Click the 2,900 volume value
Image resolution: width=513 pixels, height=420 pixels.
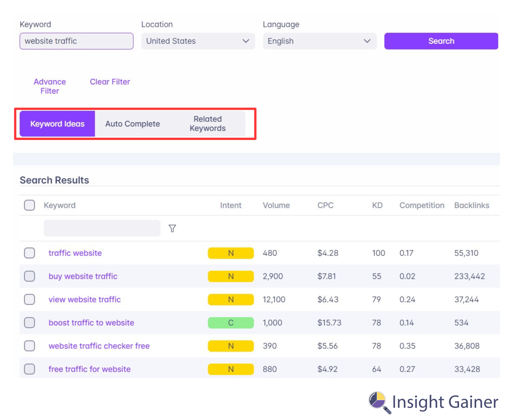pos(273,276)
